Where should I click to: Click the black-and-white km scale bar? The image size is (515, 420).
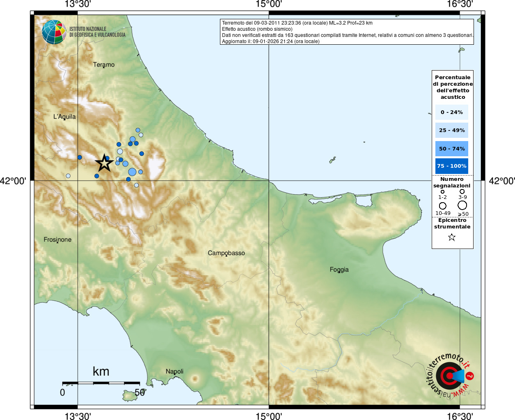coord(101,383)
